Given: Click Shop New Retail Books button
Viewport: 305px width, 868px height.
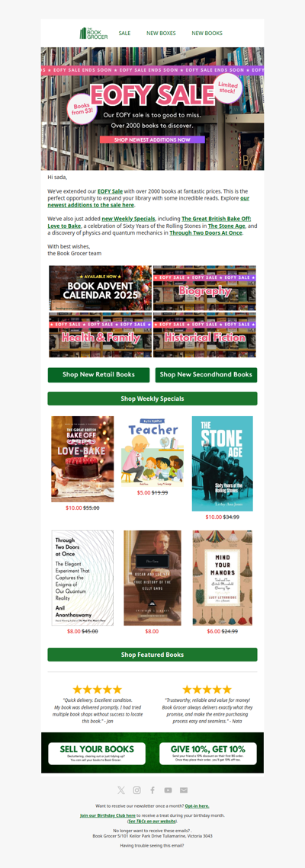Looking at the screenshot, I should tap(98, 375).
